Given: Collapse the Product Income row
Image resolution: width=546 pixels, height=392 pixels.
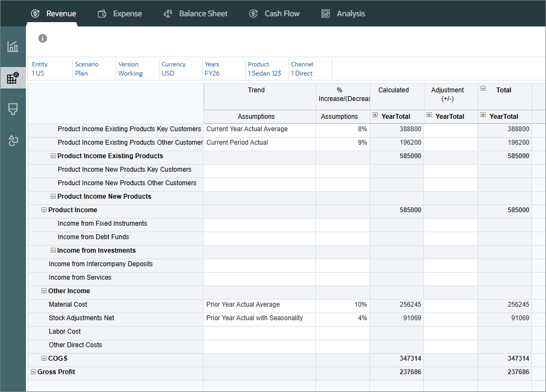Looking at the screenshot, I should [44, 209].
